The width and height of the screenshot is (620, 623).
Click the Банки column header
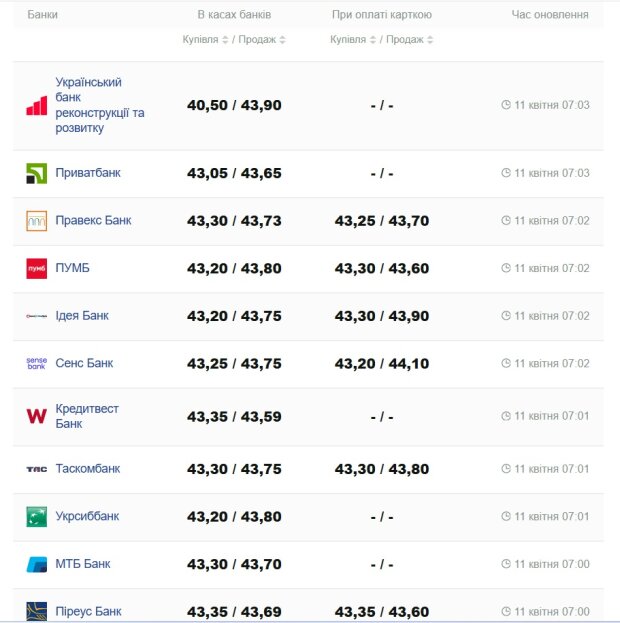[x=42, y=15]
